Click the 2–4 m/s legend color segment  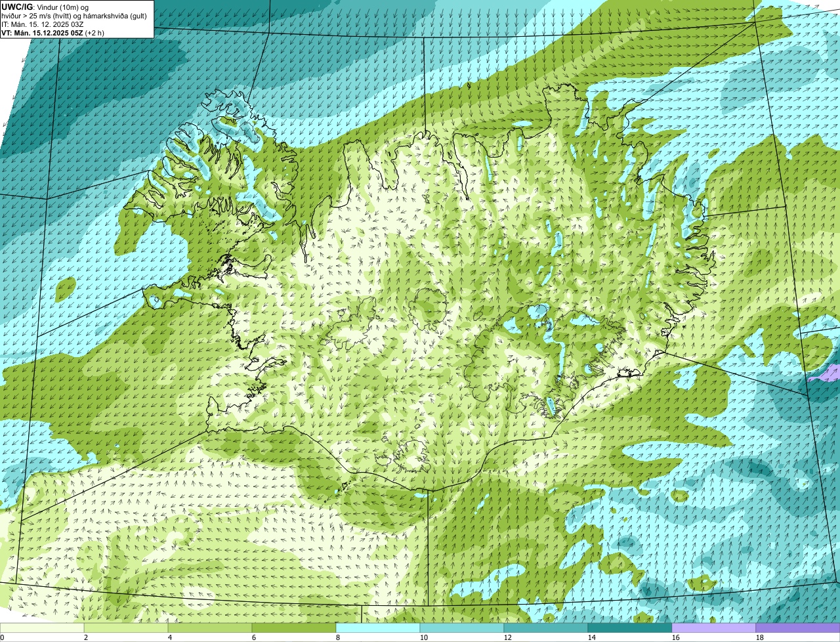(126, 628)
